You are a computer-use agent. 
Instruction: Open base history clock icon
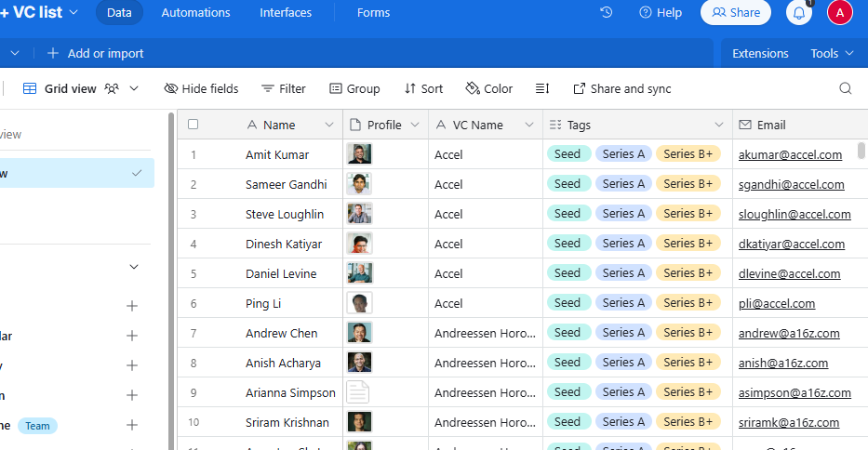(607, 13)
